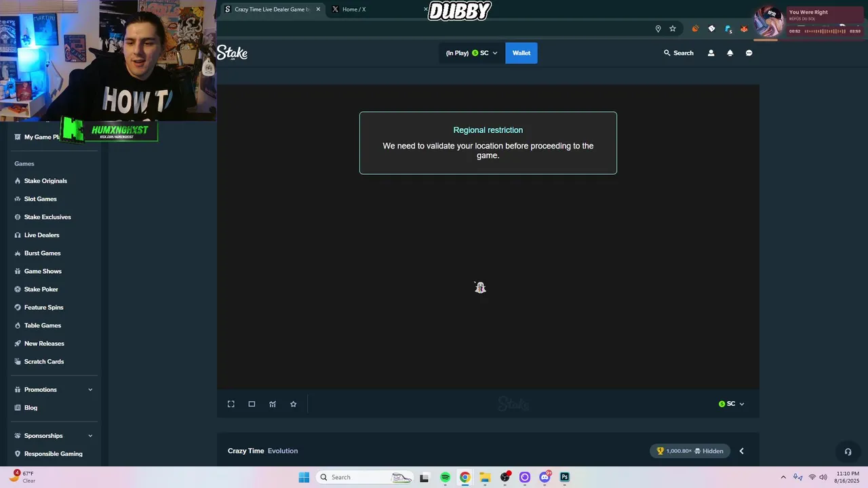Click the New Releases rocket icon
Viewport: 868px width, 488px height.
click(x=18, y=344)
